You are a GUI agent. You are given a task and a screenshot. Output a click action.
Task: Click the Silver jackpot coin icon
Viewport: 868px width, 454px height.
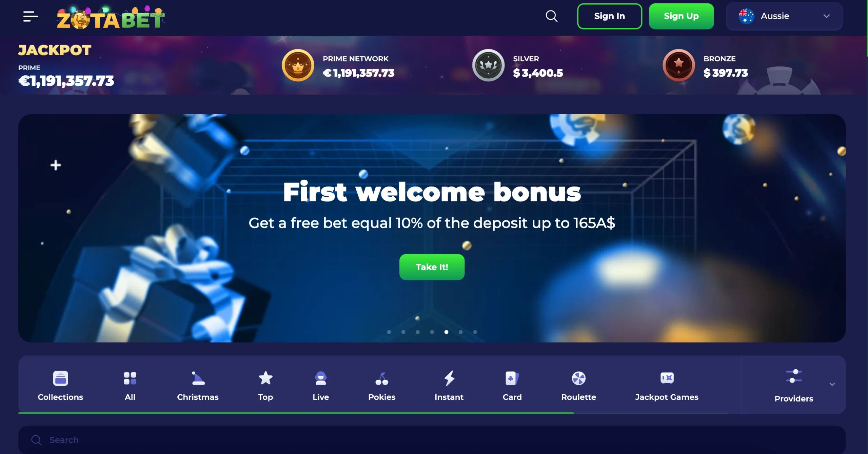(x=488, y=65)
